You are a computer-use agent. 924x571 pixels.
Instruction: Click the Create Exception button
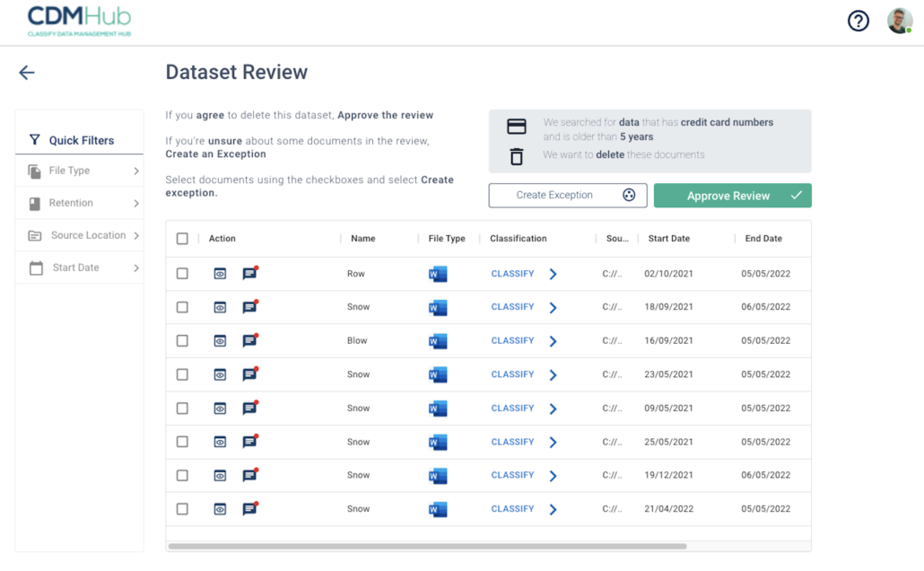[567, 195]
